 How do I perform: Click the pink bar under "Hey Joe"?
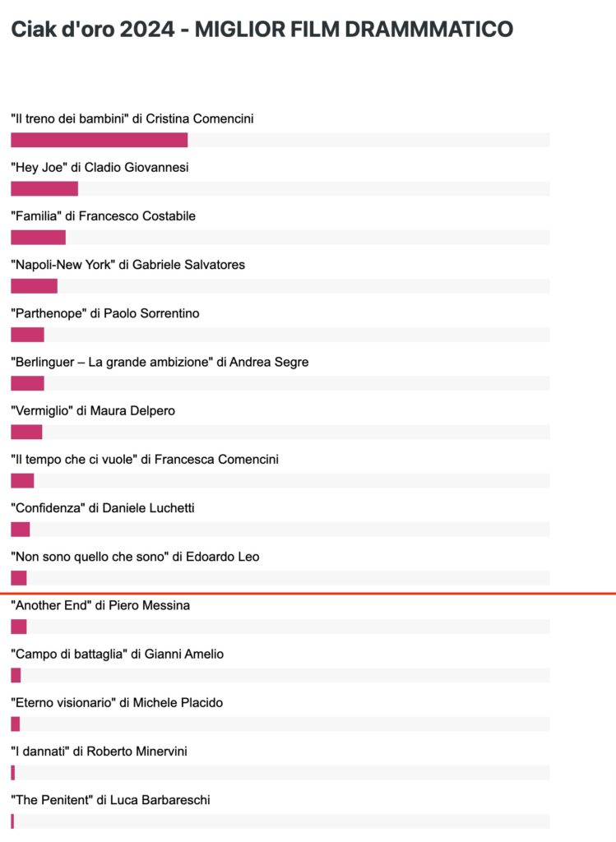point(44,188)
